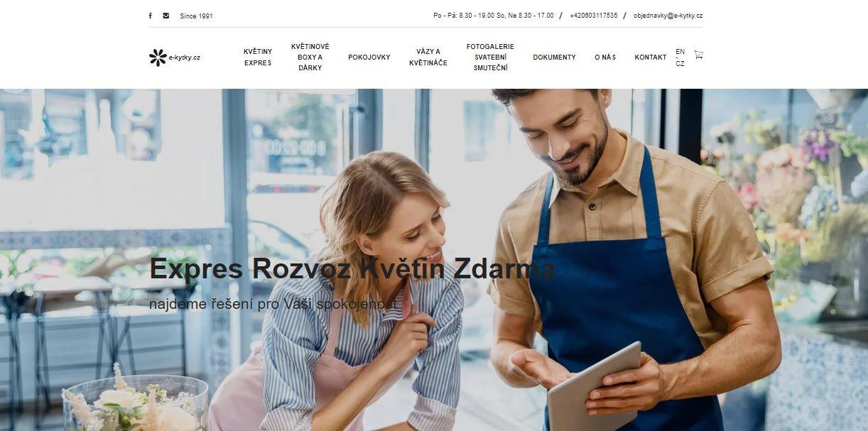The width and height of the screenshot is (868, 431).
Task: Go to O nás page
Action: click(x=605, y=58)
